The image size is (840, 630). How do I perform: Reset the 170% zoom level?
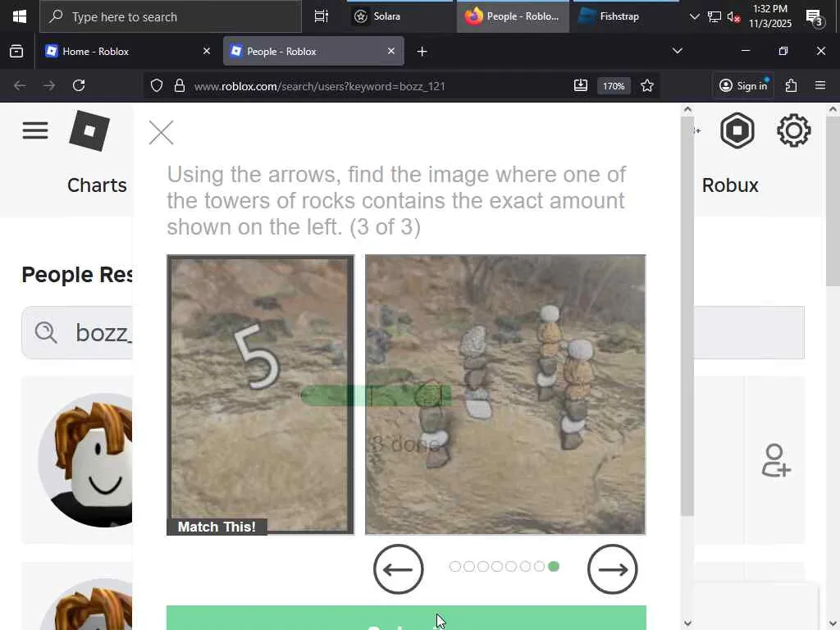(614, 86)
